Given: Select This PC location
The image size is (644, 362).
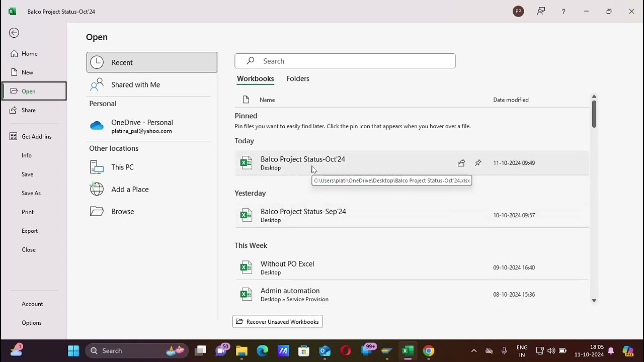Looking at the screenshot, I should (x=152, y=167).
